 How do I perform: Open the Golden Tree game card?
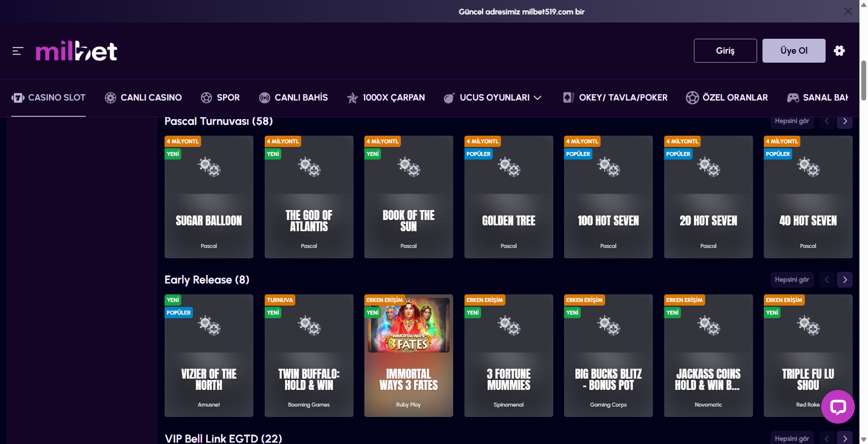pyautogui.click(x=509, y=197)
